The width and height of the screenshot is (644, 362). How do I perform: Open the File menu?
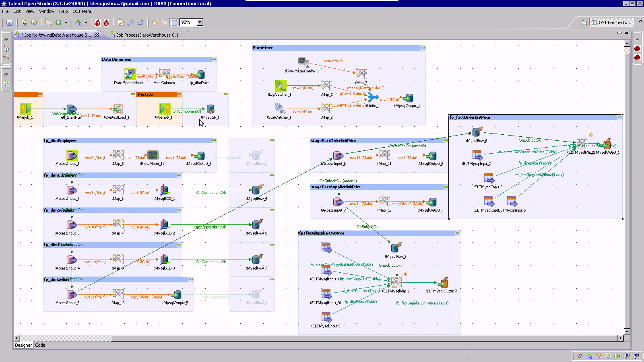tap(5, 11)
